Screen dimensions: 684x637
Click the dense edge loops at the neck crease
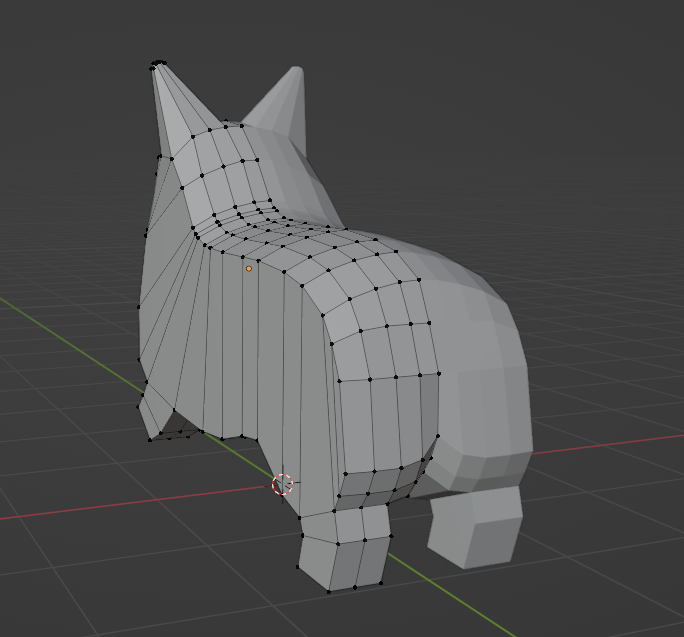click(x=245, y=222)
